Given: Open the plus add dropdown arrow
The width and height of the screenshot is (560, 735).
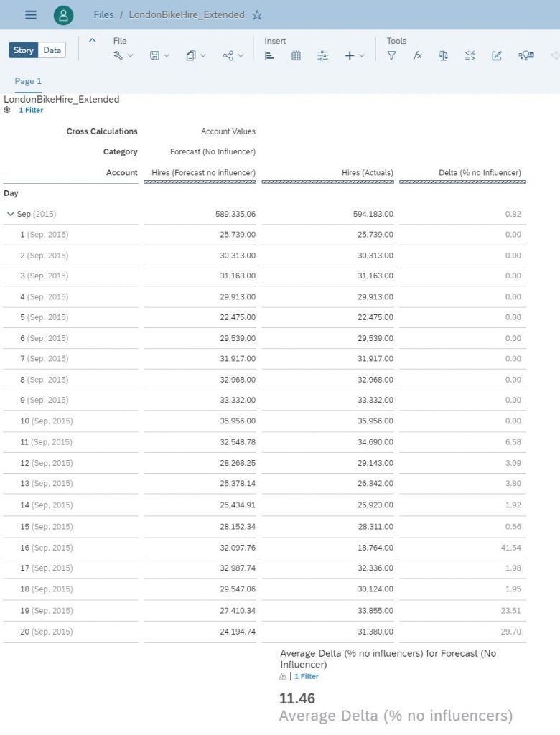Looking at the screenshot, I should (x=362, y=56).
